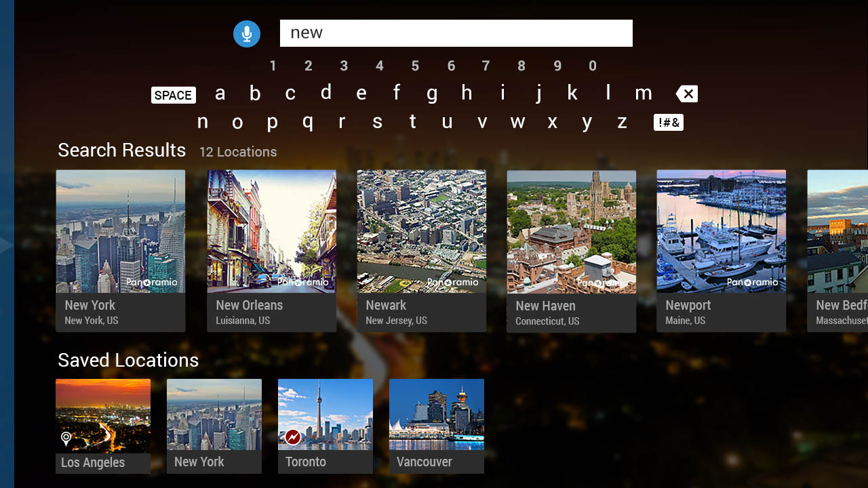Select saved location Vancouver

pos(437,426)
